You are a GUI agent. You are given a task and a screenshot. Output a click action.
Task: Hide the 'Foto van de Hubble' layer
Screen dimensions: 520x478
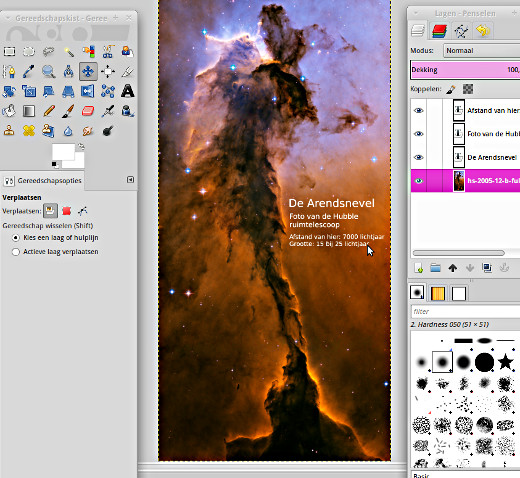pyautogui.click(x=419, y=134)
